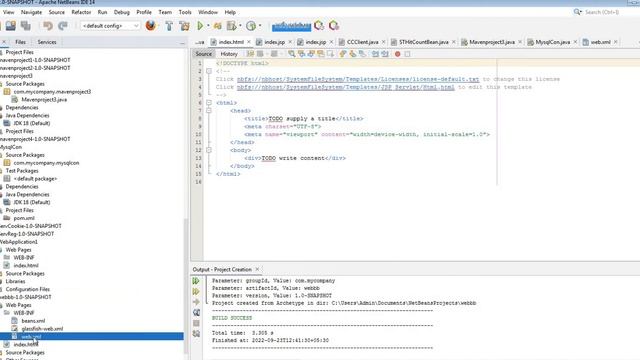640x360 pixels.
Task: Open the Firefox browser selector icon
Action: pos(151,26)
